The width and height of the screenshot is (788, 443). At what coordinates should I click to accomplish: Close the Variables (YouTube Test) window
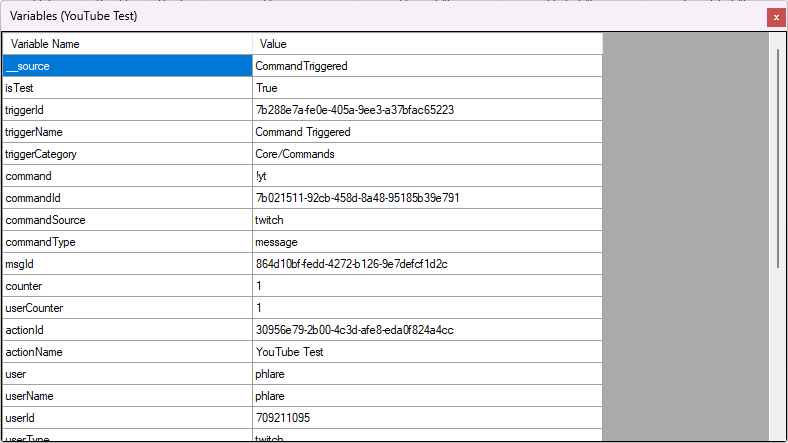pos(774,17)
